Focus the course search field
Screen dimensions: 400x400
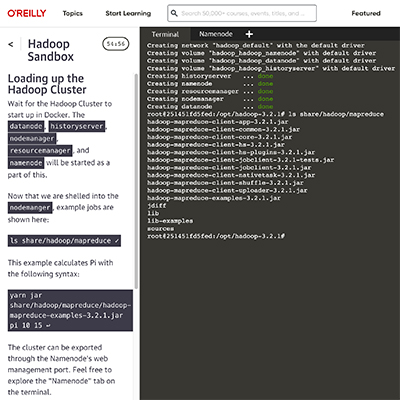click(242, 13)
